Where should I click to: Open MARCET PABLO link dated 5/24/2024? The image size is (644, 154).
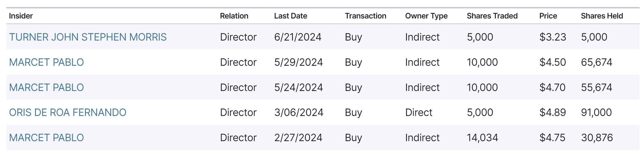point(46,87)
